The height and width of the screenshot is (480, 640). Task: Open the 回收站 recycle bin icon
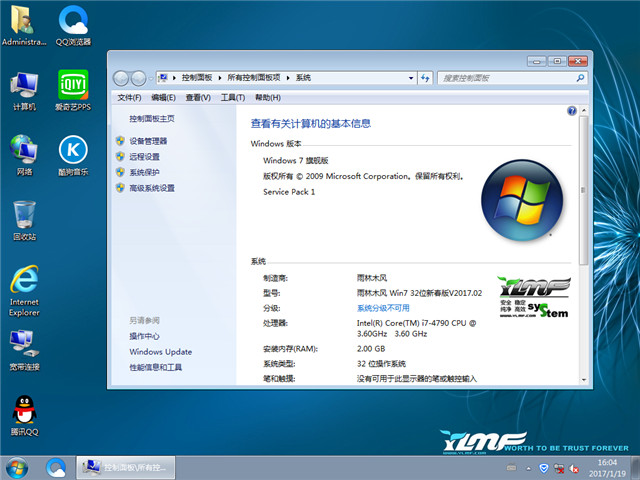[24, 220]
